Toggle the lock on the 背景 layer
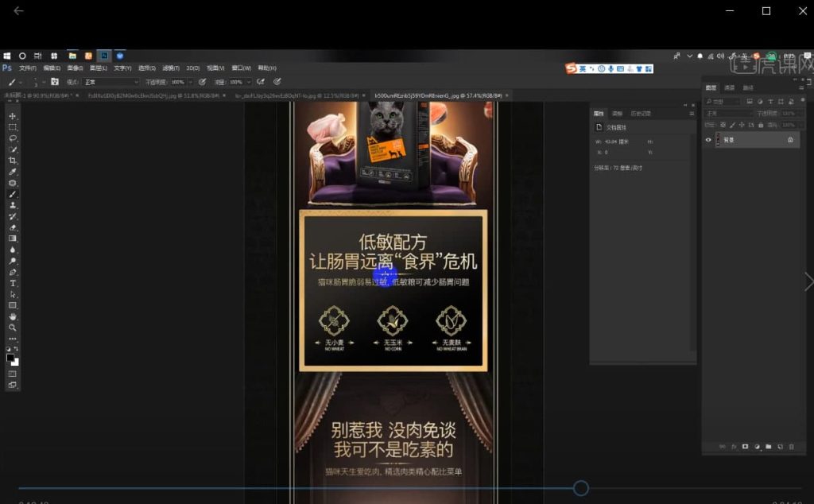Screen dimensions: 814x504 pyautogui.click(x=790, y=140)
